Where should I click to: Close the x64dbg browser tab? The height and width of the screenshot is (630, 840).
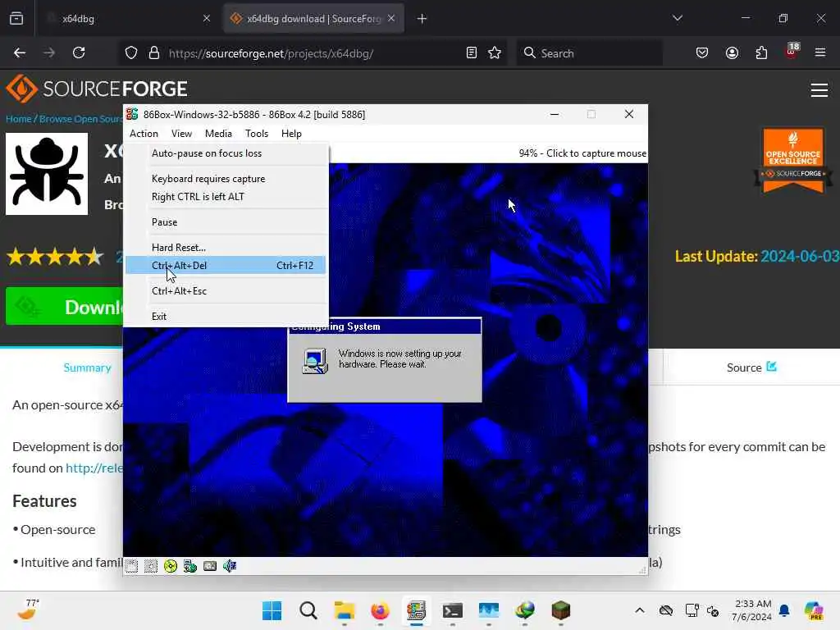coord(207,19)
